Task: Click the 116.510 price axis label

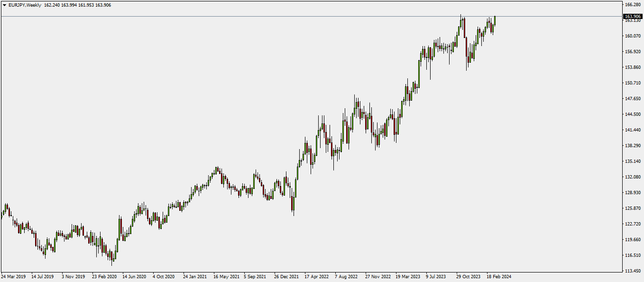Action: click(x=633, y=255)
